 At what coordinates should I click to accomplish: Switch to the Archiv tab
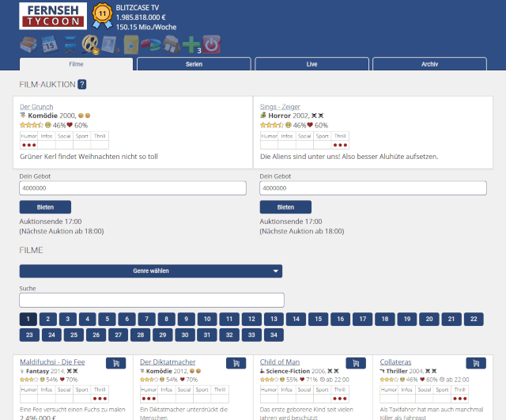pos(429,64)
